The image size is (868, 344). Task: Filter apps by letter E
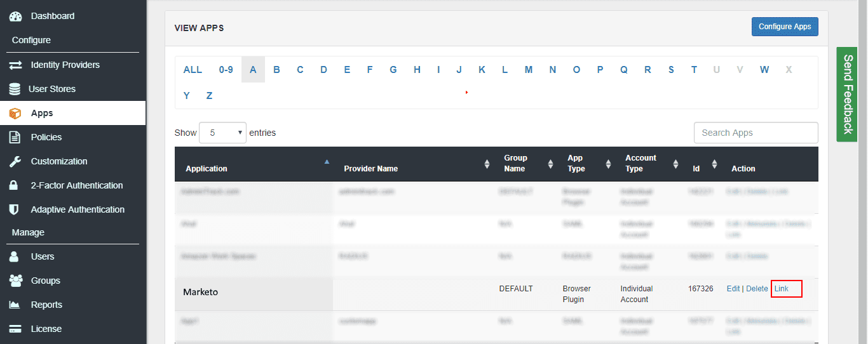[347, 70]
